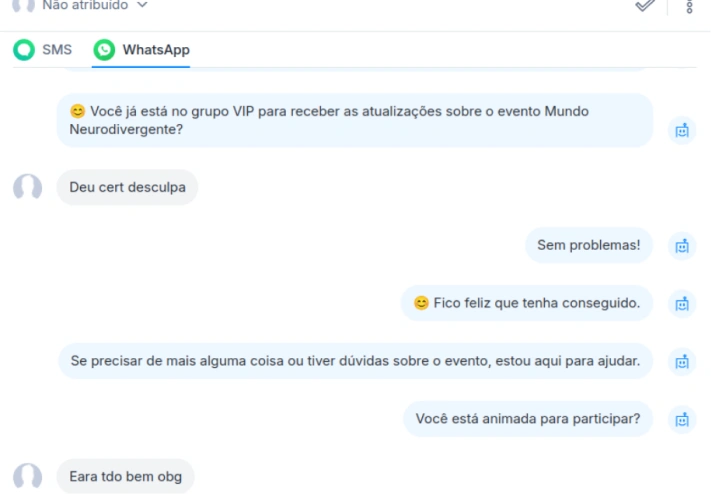711x494 pixels.
Task: Click bot icon beside 'Fico feliz' message
Action: pos(682,303)
